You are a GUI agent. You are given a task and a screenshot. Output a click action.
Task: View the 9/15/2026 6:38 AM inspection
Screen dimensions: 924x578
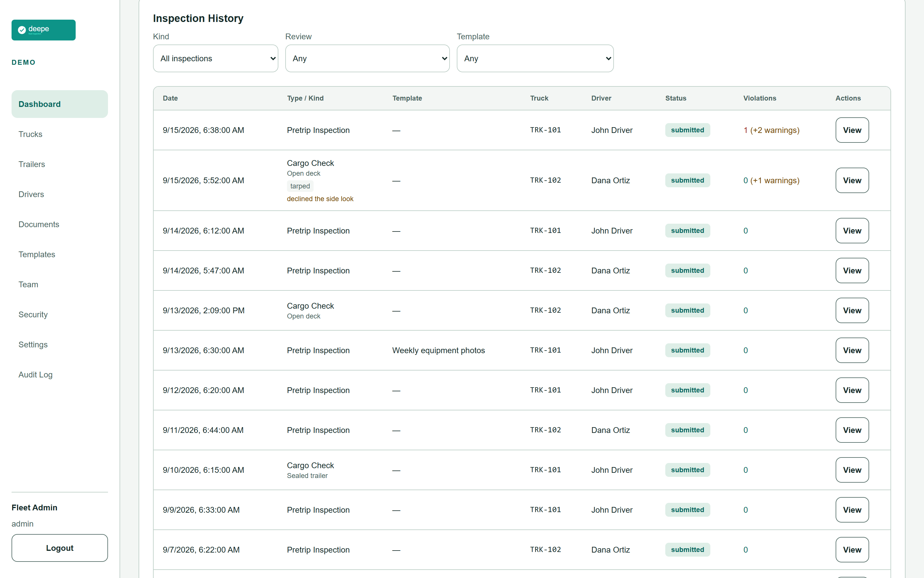[x=852, y=130]
